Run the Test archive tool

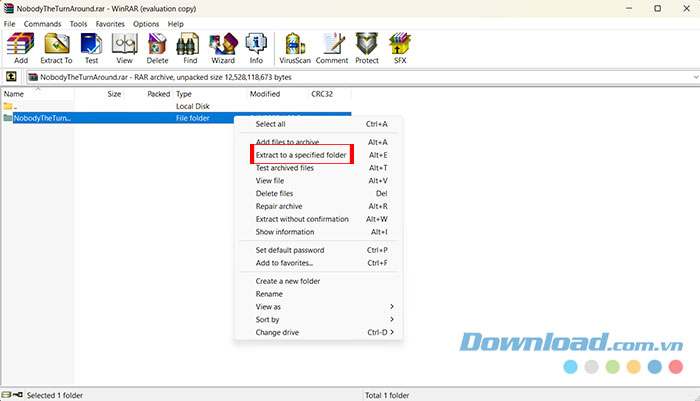[91, 48]
